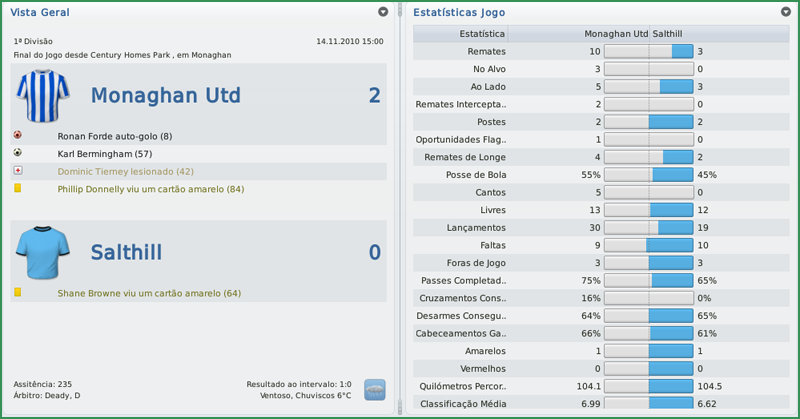This screenshot has width=800, height=419.
Task: Click the Monaghan Utd striped shirt icon
Action: click(43, 96)
